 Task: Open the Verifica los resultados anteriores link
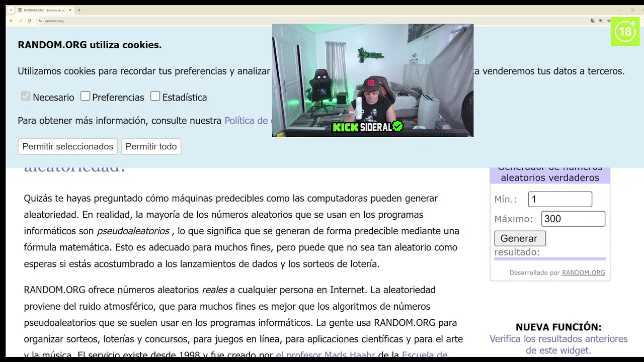[558, 344]
